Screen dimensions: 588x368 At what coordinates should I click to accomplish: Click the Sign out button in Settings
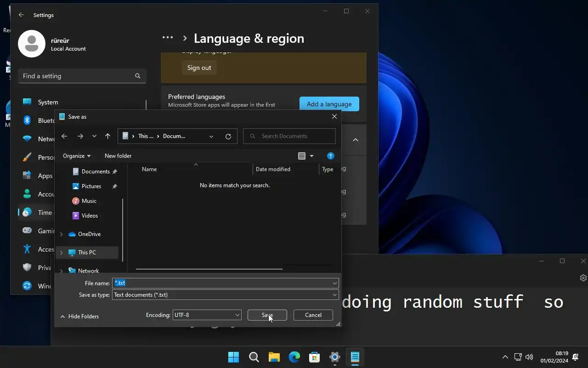tap(199, 68)
